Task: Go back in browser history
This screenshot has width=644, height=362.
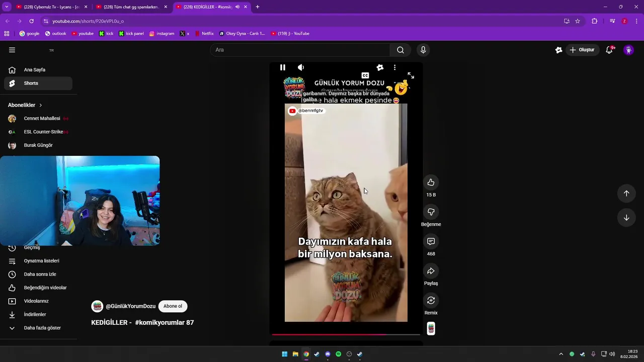Action: coord(7,21)
